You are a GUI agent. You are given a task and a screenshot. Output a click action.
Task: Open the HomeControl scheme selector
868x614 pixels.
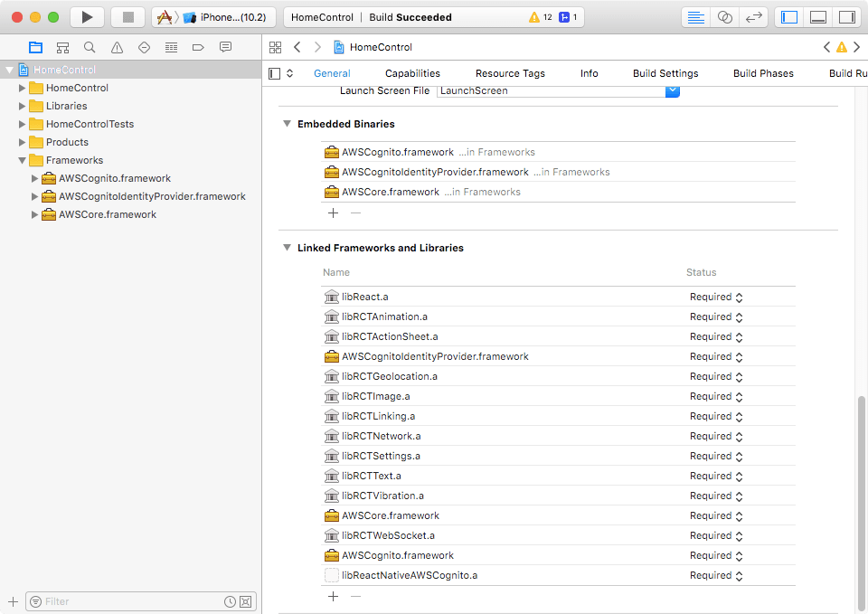coord(164,17)
